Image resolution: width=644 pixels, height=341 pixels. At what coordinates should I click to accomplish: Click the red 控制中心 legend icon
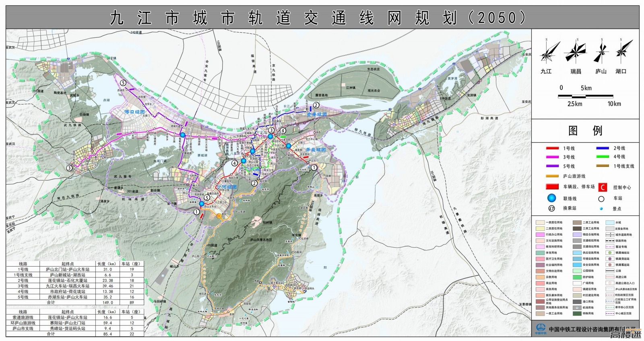click(603, 187)
